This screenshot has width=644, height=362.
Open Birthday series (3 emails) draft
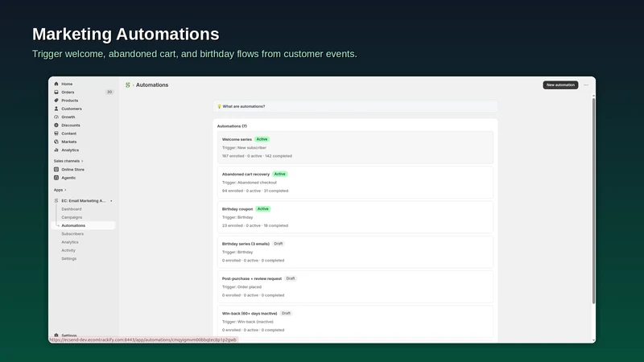[x=355, y=252]
